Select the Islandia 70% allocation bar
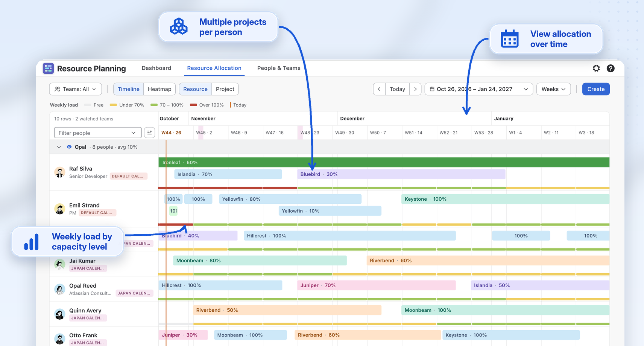This screenshot has width=644, height=346. pyautogui.click(x=228, y=174)
